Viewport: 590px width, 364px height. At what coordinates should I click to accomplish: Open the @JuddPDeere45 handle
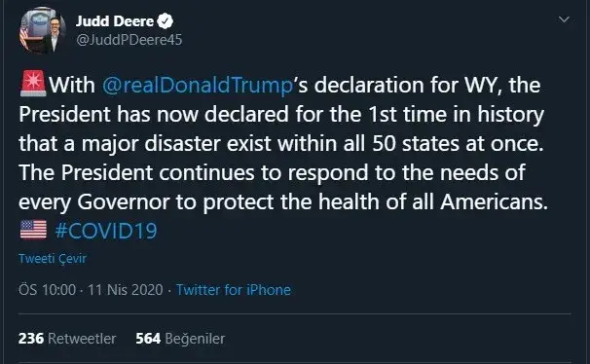click(x=129, y=40)
